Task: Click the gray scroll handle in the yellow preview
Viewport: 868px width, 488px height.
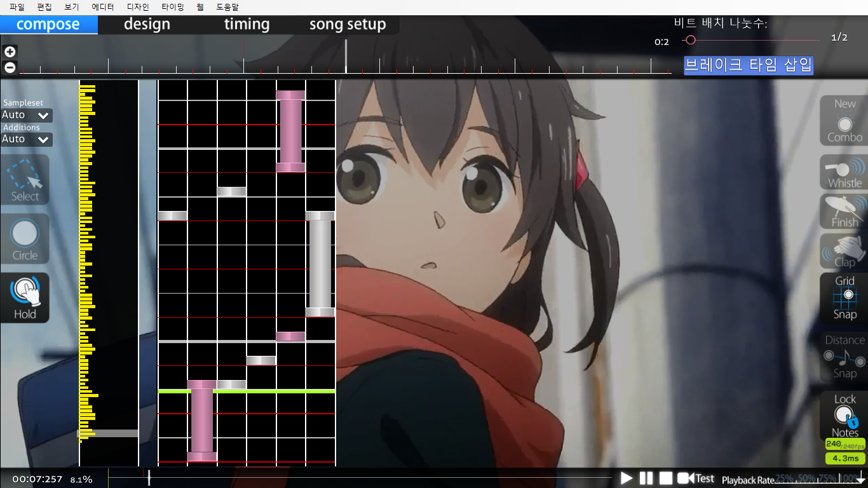Action: [108, 433]
